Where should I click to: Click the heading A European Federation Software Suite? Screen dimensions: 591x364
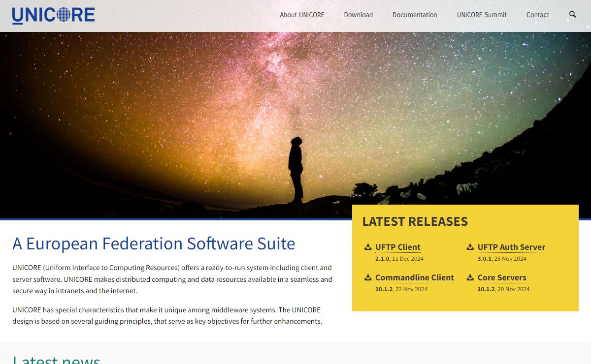click(x=154, y=243)
